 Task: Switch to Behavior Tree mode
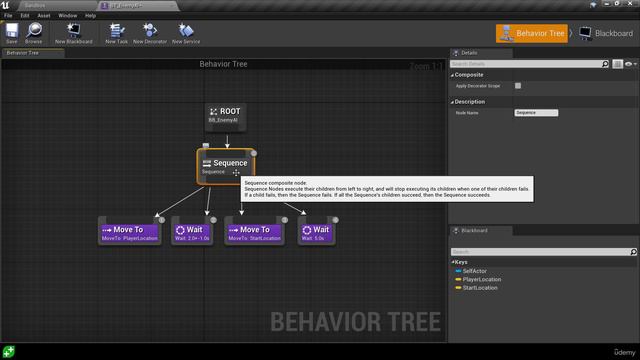point(532,33)
